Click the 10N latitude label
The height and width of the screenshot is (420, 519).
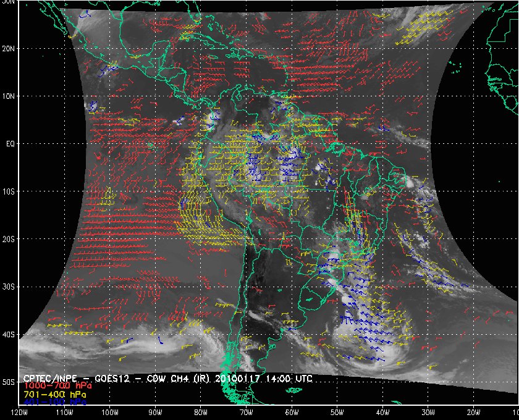point(8,96)
